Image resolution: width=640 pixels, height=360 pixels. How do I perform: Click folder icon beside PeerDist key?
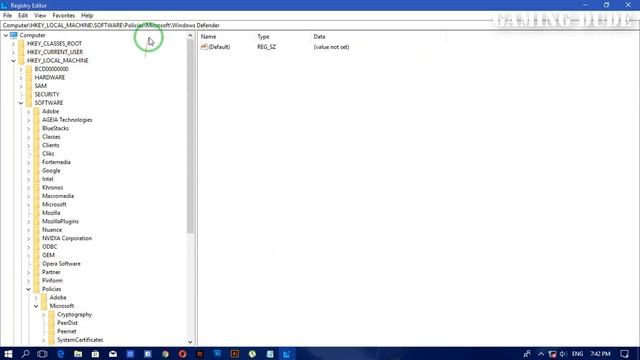click(x=51, y=323)
